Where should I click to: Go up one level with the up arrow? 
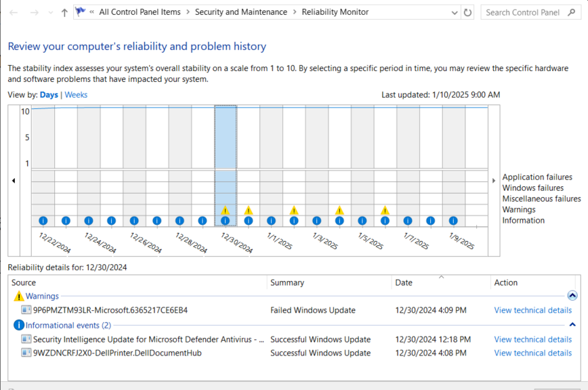point(64,13)
